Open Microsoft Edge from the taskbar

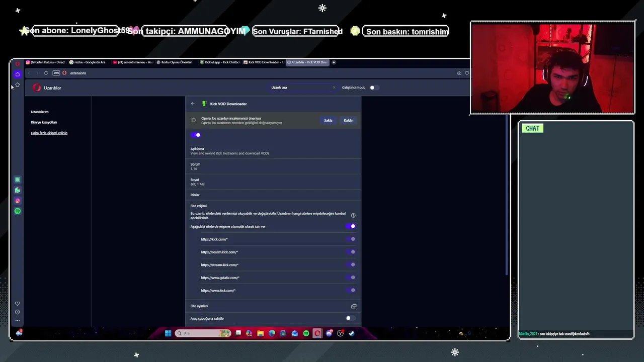(272, 333)
